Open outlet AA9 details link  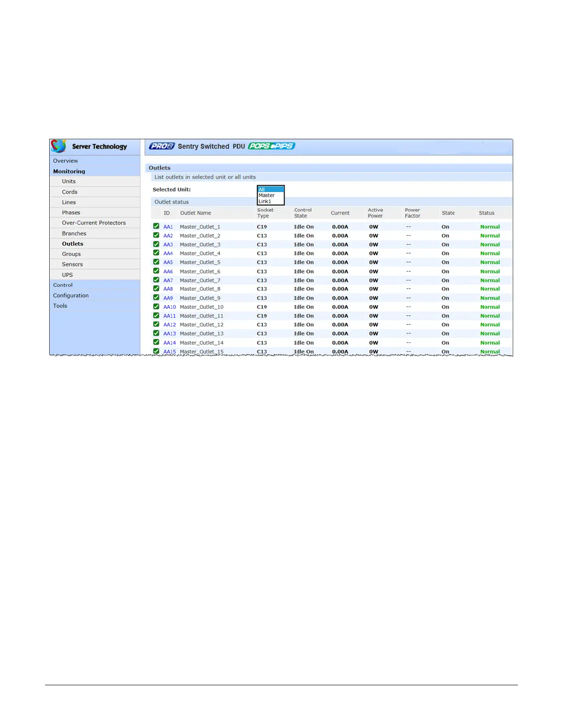168,298
